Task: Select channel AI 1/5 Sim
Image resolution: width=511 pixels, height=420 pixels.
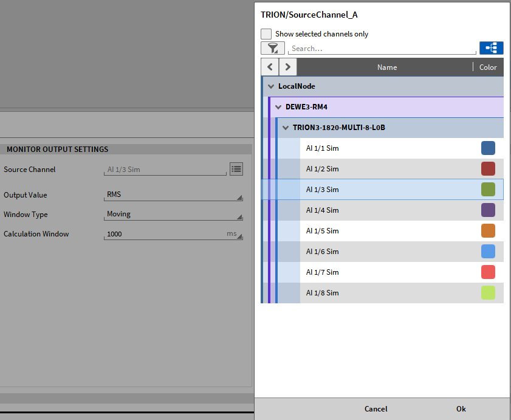Action: tap(322, 231)
